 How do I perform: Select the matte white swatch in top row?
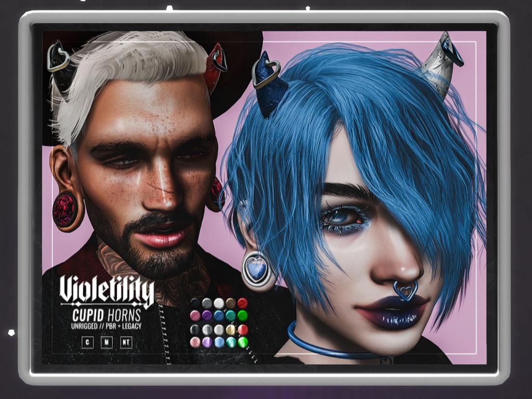coord(219,303)
